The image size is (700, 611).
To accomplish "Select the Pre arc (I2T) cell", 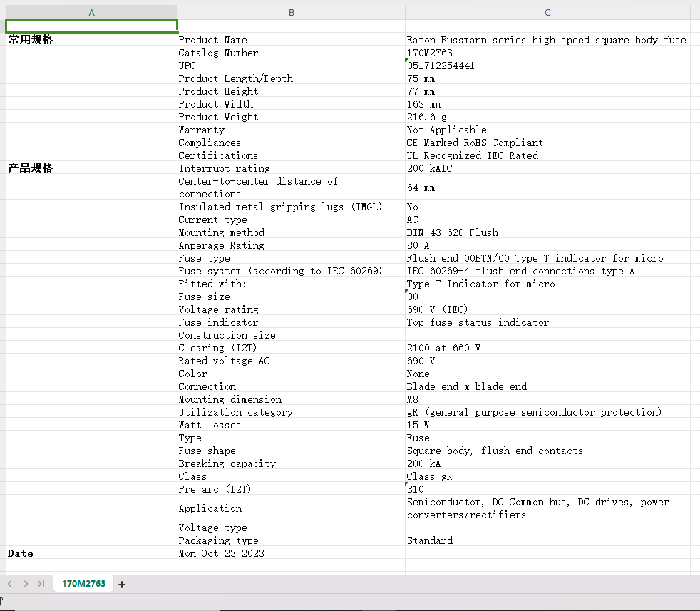I will (291, 490).
